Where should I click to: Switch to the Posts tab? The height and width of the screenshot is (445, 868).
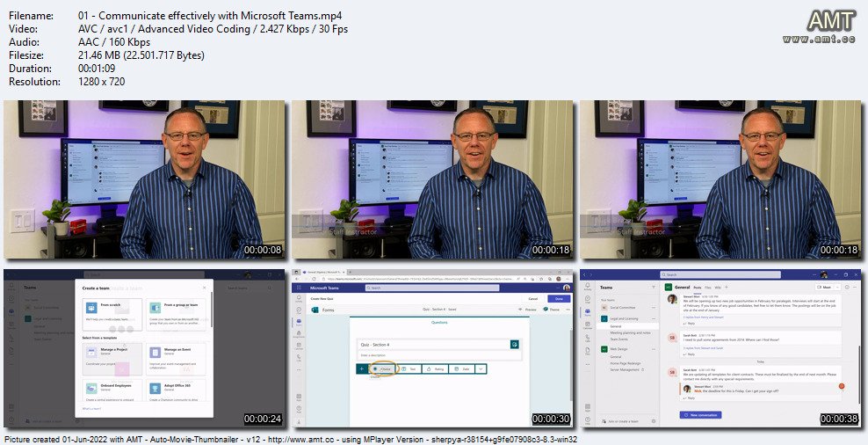pos(698,288)
